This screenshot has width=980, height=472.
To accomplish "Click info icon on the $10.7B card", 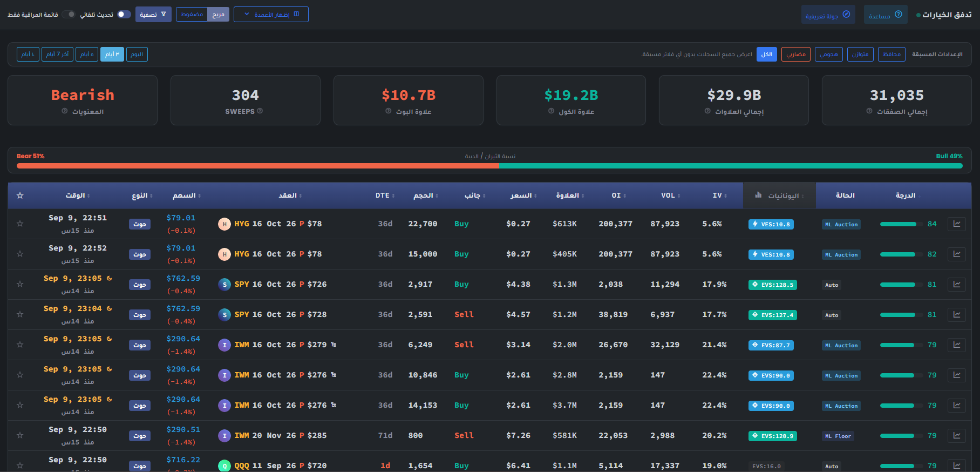I will pos(389,111).
